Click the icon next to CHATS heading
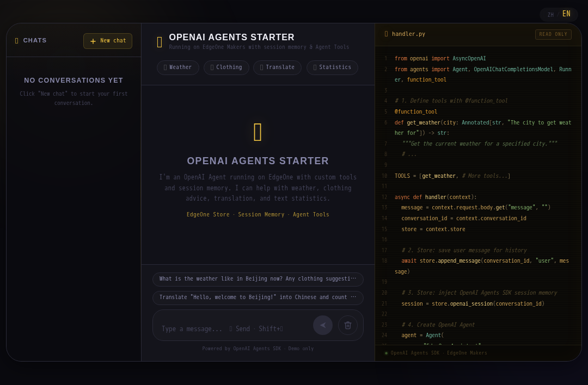This screenshot has height=385, width=588. coord(16,40)
